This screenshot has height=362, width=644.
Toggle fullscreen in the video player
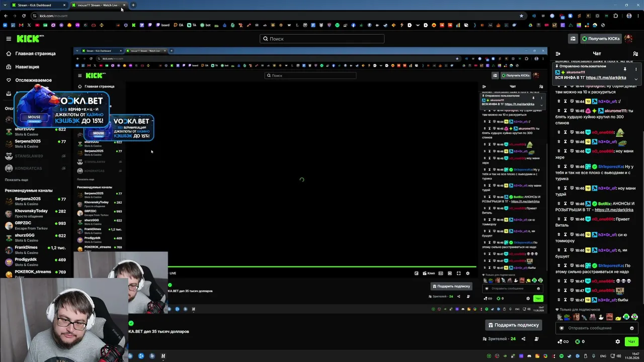pyautogui.click(x=458, y=274)
